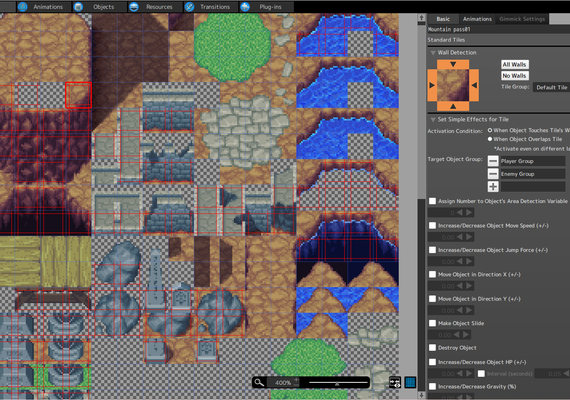The height and width of the screenshot is (400, 570).
Task: Click the All Walls button
Action: point(514,64)
